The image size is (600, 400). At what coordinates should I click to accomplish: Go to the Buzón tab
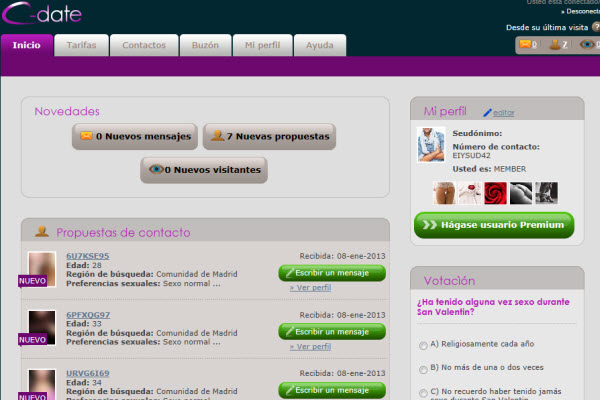tap(205, 46)
